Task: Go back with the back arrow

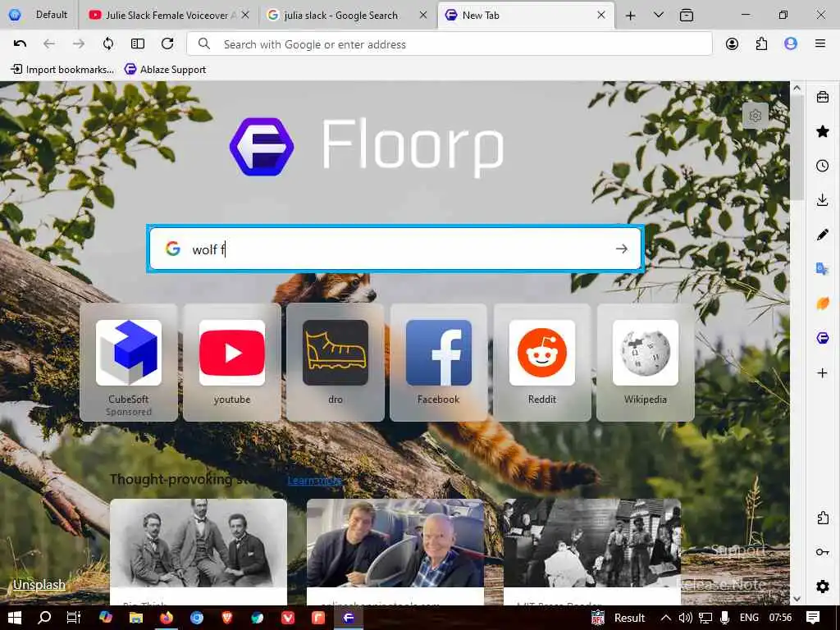Action: point(48,44)
